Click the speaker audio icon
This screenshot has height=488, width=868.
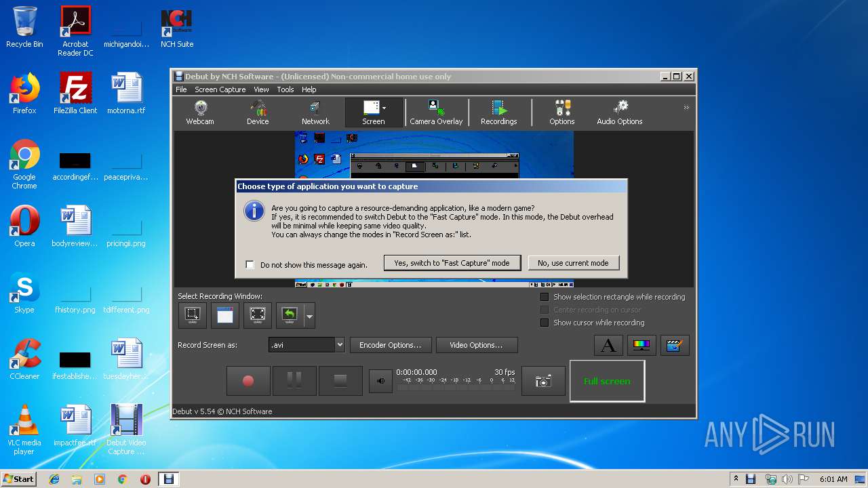pos(380,381)
